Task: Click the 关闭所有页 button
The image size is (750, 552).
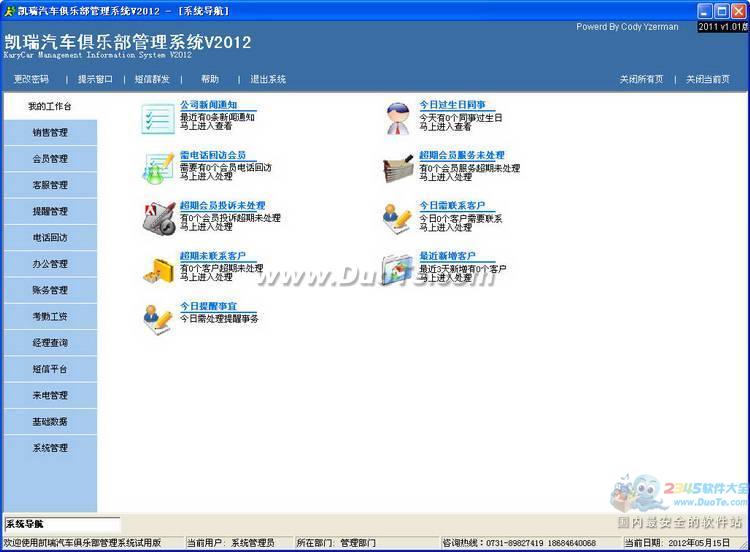Action: coord(641,79)
